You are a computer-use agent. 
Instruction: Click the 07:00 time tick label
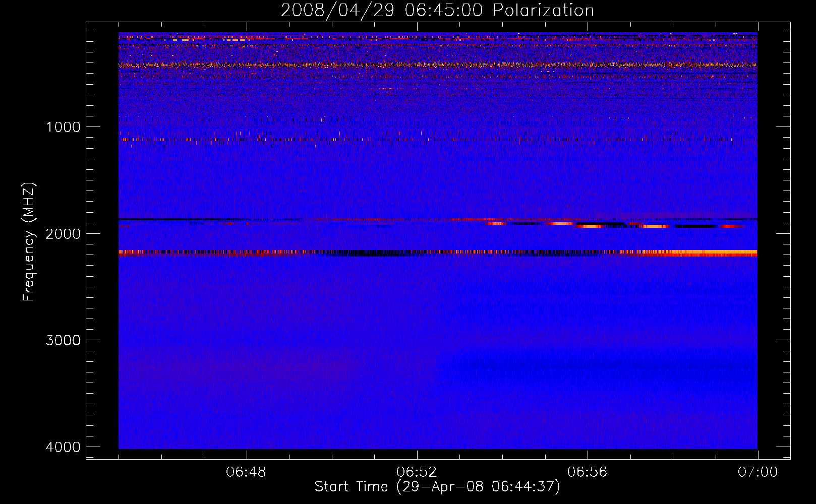[757, 473]
